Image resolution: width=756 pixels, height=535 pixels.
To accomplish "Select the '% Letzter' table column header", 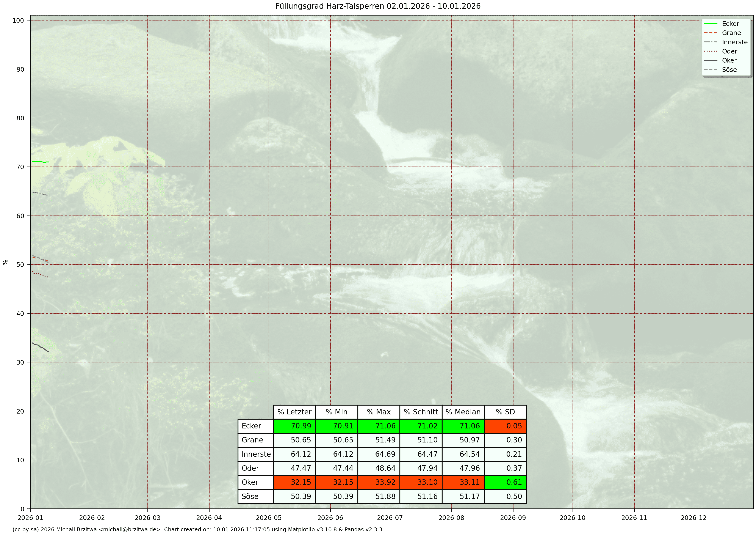I will [294, 412].
